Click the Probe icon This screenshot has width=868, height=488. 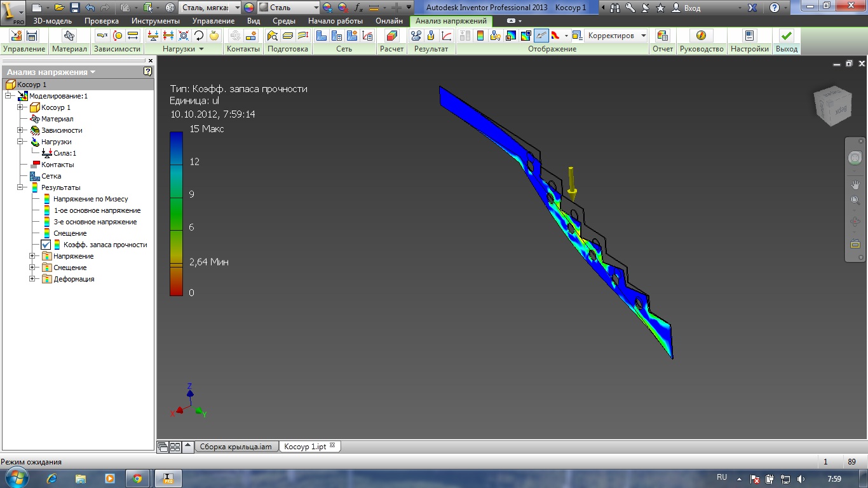coord(431,36)
